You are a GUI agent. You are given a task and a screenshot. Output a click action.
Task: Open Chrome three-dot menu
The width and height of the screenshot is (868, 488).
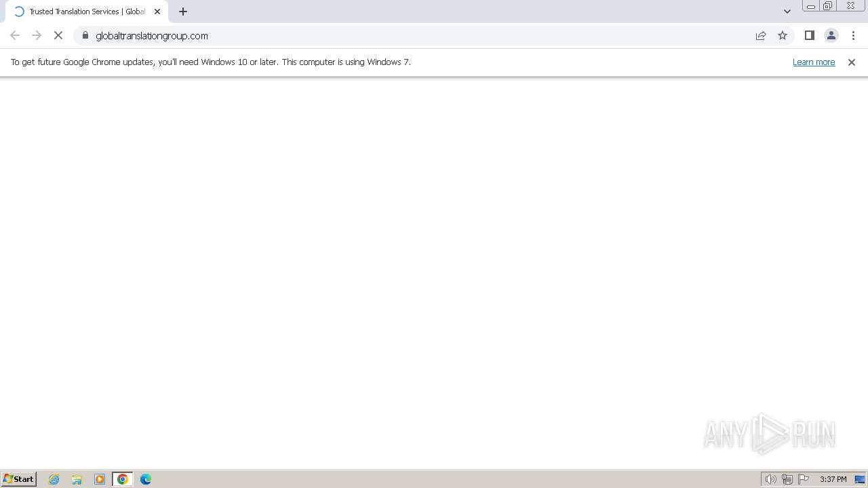[853, 35]
